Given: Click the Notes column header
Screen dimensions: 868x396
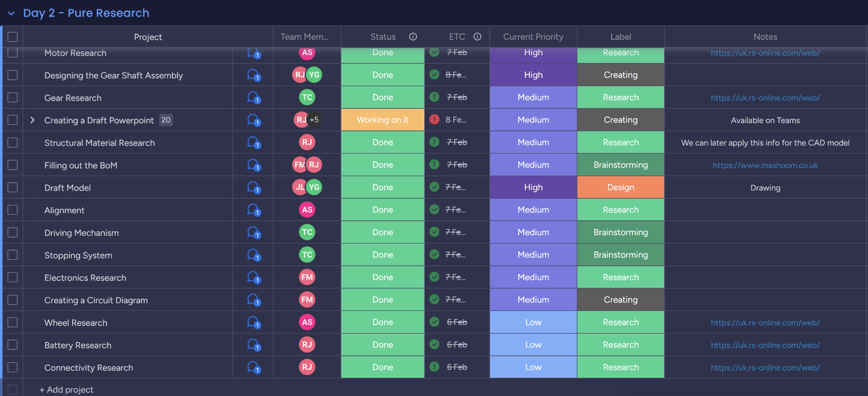Looking at the screenshot, I should [x=765, y=37].
